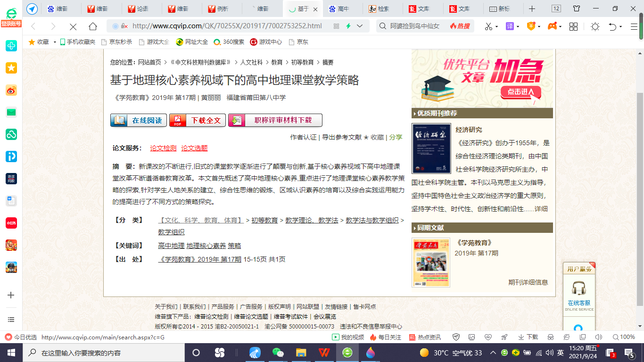Click the sidebar list icon at bottom

click(x=11, y=320)
